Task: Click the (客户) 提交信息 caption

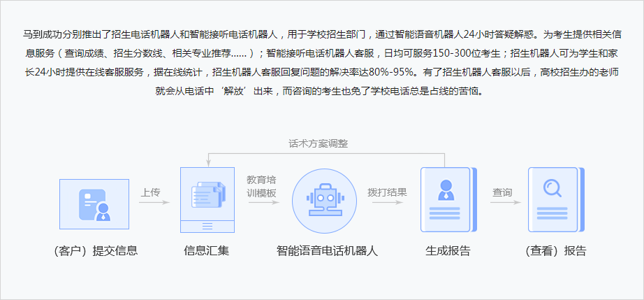Action: click(x=95, y=250)
